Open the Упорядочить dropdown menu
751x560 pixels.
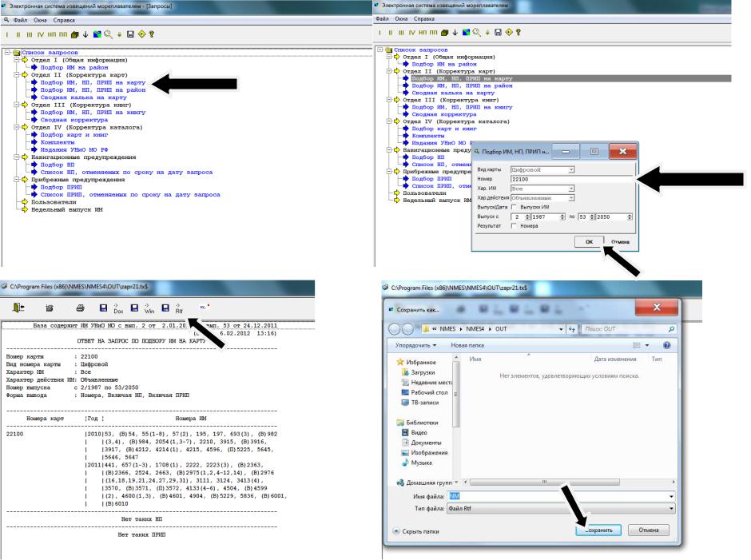(x=415, y=345)
